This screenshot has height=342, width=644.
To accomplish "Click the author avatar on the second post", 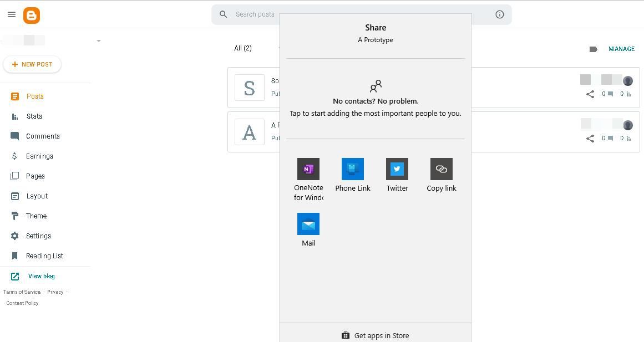I will pyautogui.click(x=627, y=125).
